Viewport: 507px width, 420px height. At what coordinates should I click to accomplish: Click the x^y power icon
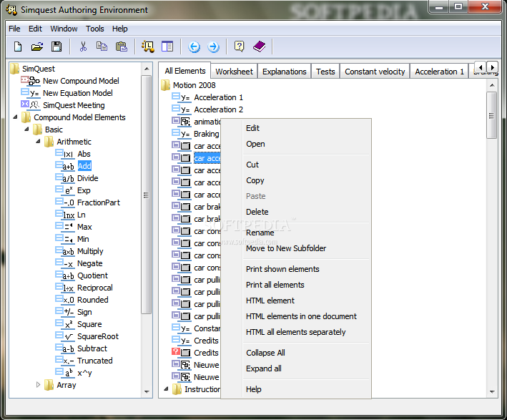tap(64, 373)
